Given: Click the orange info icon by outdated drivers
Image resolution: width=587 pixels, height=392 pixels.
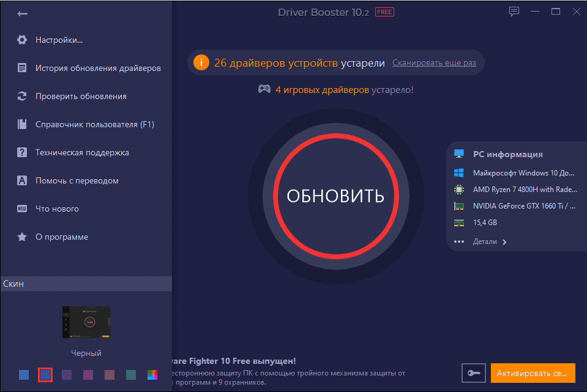Looking at the screenshot, I should click(x=201, y=62).
